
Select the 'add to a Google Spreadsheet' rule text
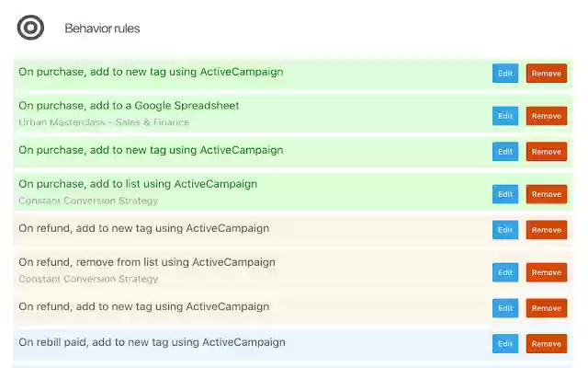click(x=129, y=106)
